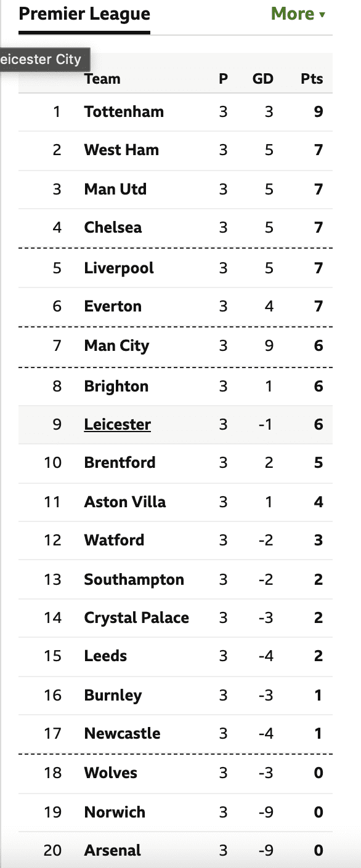Open the West Ham team row
This screenshot has height=868, width=361.
click(x=176, y=150)
